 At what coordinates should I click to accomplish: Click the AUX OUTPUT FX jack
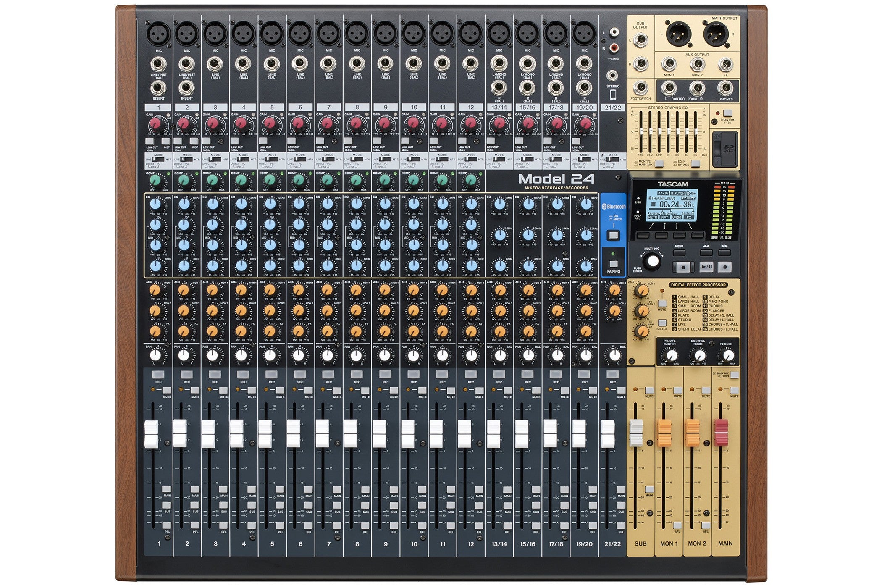point(725,65)
